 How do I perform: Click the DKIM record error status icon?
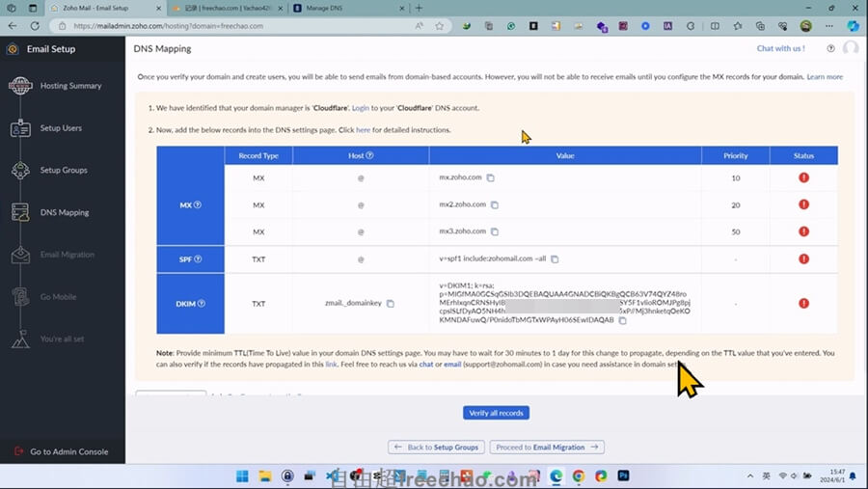[803, 304]
